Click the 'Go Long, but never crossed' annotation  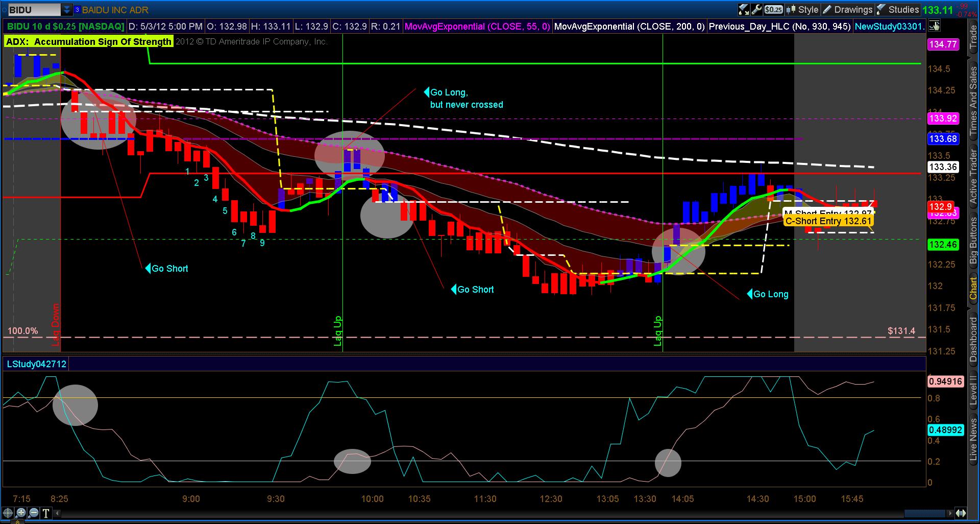[x=463, y=99]
